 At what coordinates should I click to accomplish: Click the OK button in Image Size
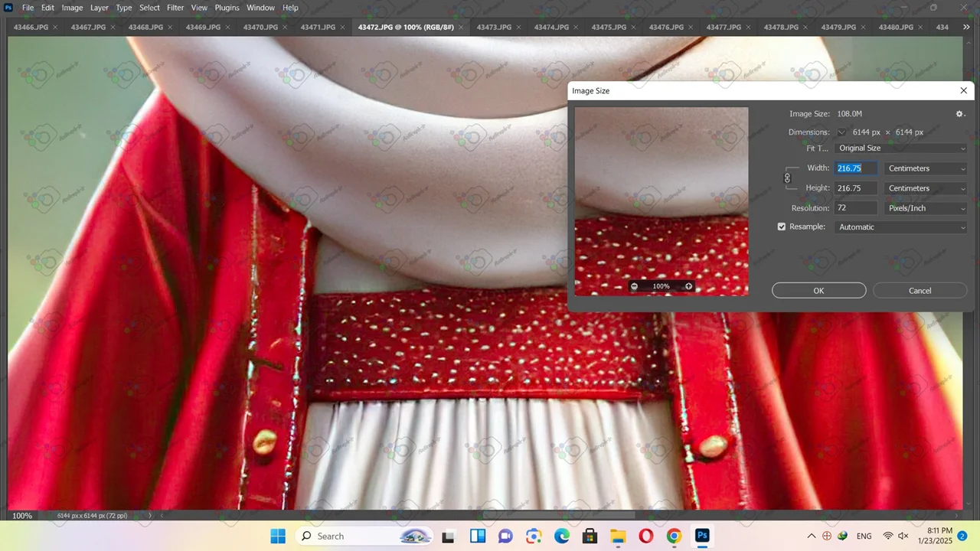818,291
